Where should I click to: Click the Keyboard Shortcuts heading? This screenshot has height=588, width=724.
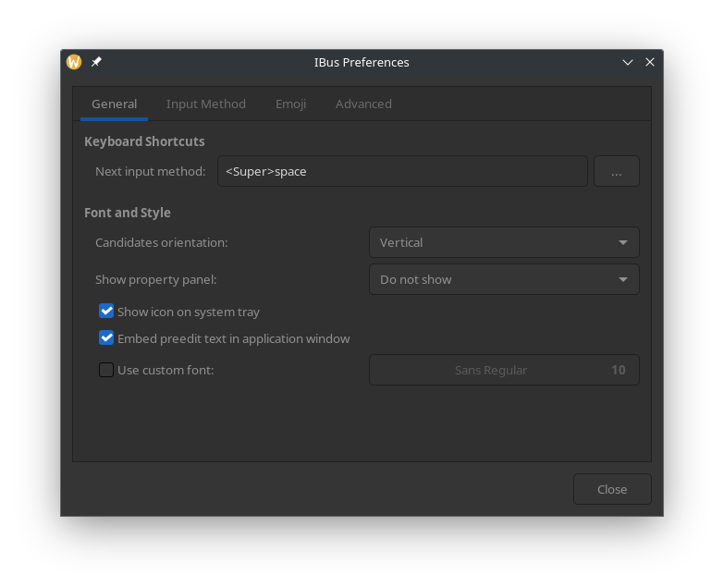point(144,141)
